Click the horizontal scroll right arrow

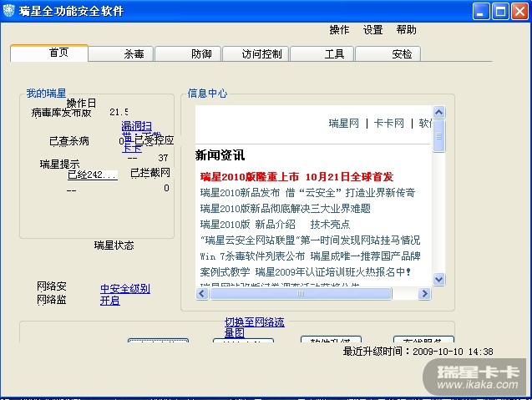pos(424,293)
